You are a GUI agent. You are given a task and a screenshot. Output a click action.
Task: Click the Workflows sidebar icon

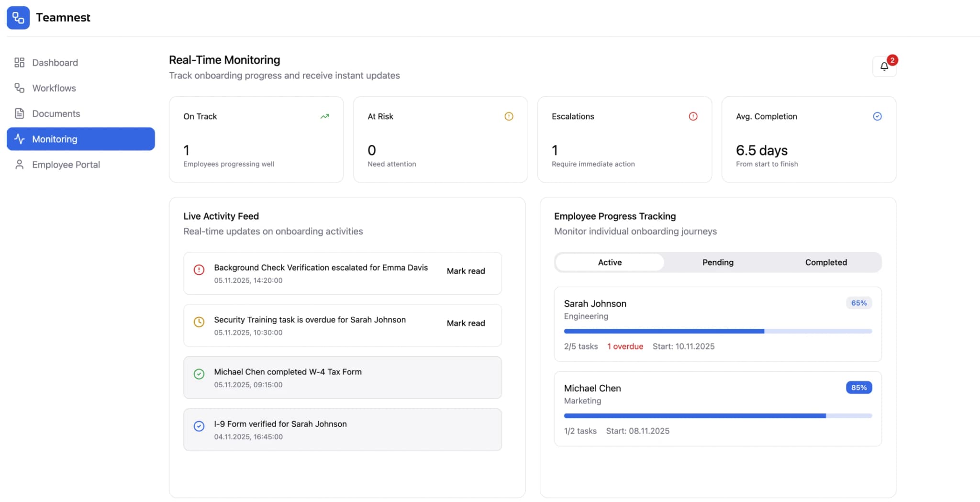[19, 88]
